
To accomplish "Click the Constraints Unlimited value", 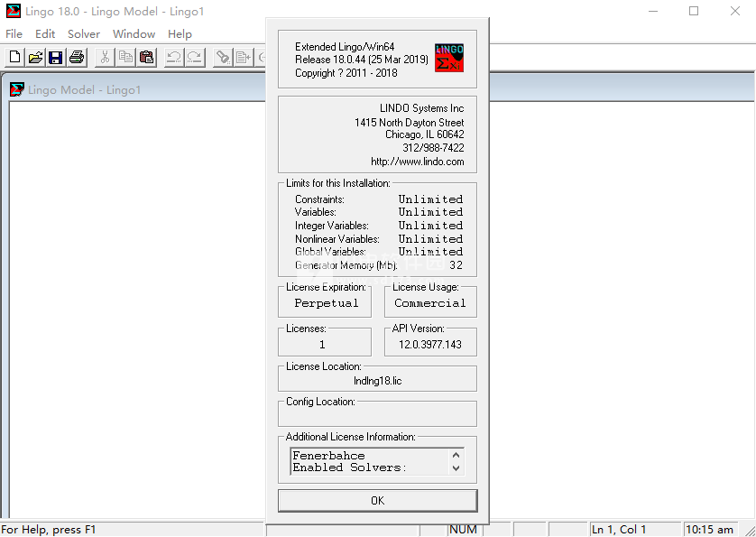I will (x=430, y=199).
